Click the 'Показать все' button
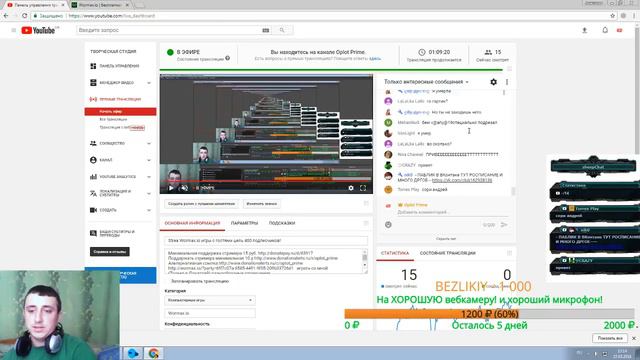This screenshot has width=640, height=360. click(610, 338)
